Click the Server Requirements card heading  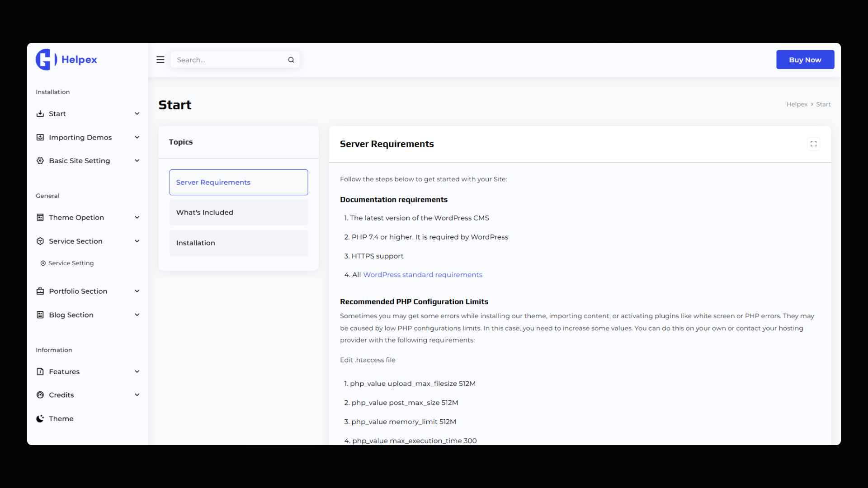coord(387,144)
